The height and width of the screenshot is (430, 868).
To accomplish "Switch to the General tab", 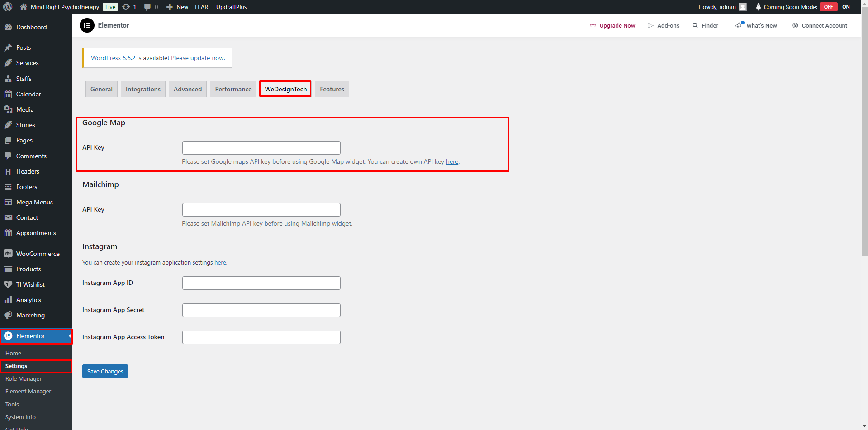I will click(x=101, y=89).
